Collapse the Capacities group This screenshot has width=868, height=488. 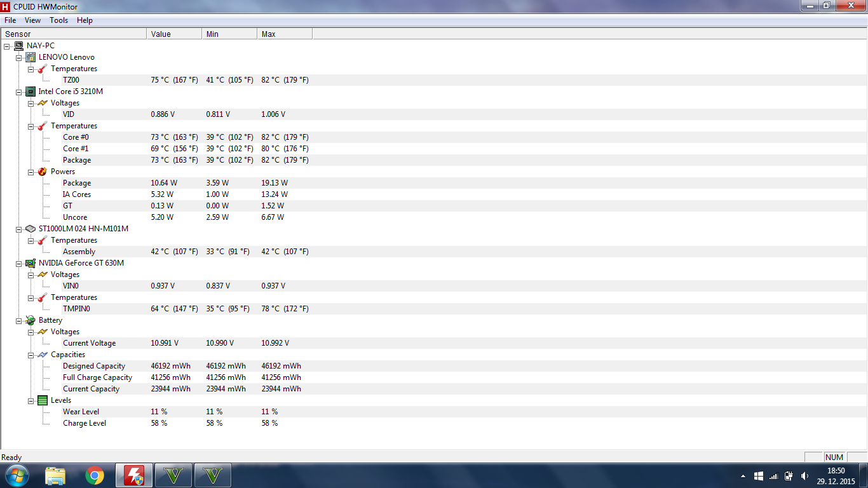[31, 355]
